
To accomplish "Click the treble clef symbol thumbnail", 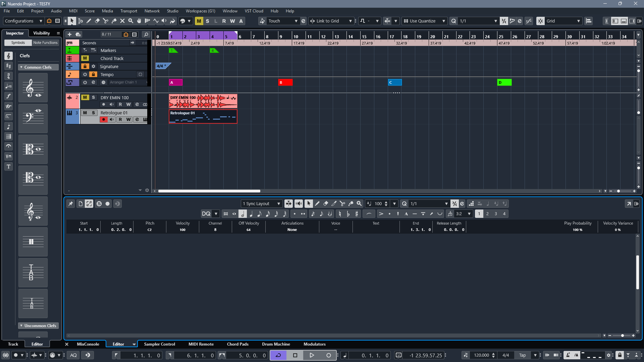I will point(33,88).
